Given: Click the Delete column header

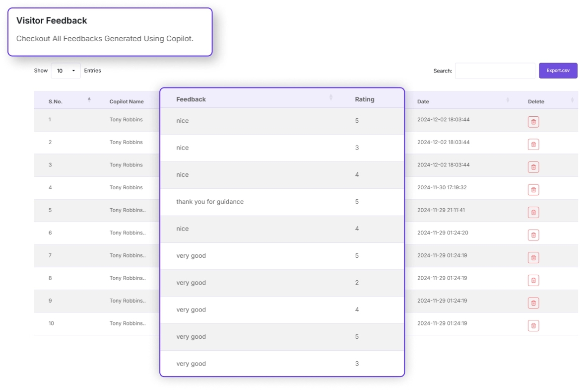Looking at the screenshot, I should coord(536,101).
